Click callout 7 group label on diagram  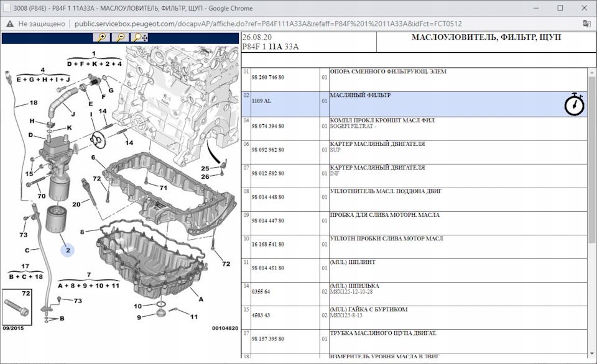click(x=89, y=274)
